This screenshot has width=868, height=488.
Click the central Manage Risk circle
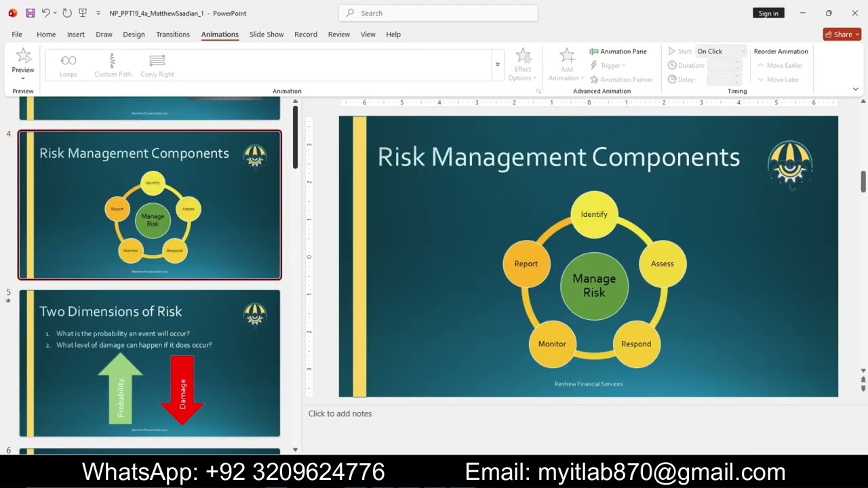[594, 285]
